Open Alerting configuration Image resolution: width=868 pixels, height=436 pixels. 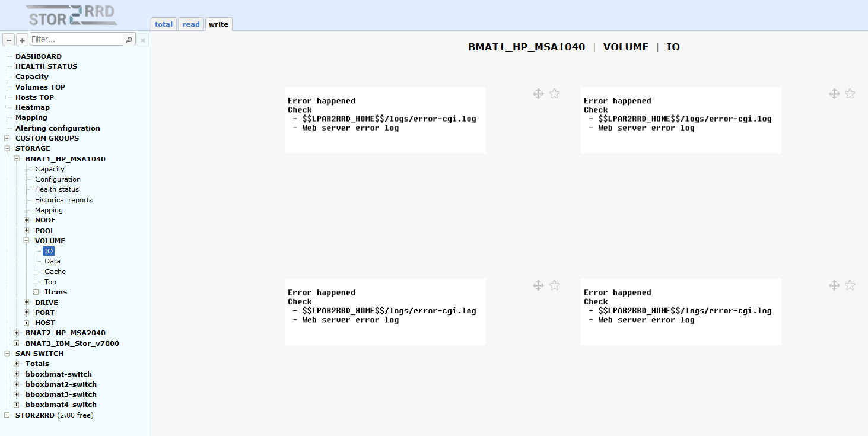coord(58,128)
